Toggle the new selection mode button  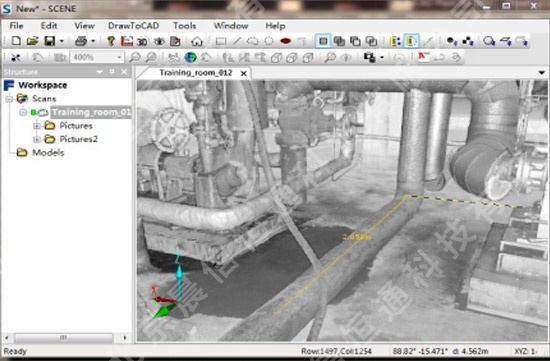(x=323, y=41)
